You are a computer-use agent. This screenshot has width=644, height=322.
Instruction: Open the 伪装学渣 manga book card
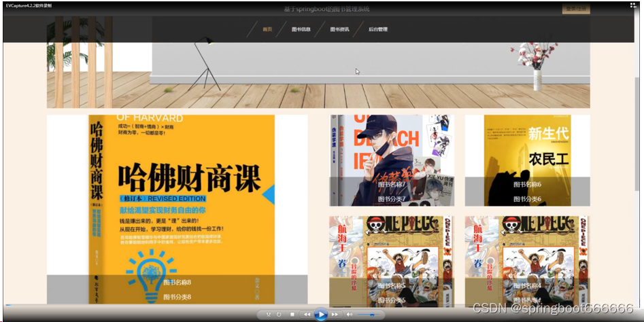tap(392, 160)
